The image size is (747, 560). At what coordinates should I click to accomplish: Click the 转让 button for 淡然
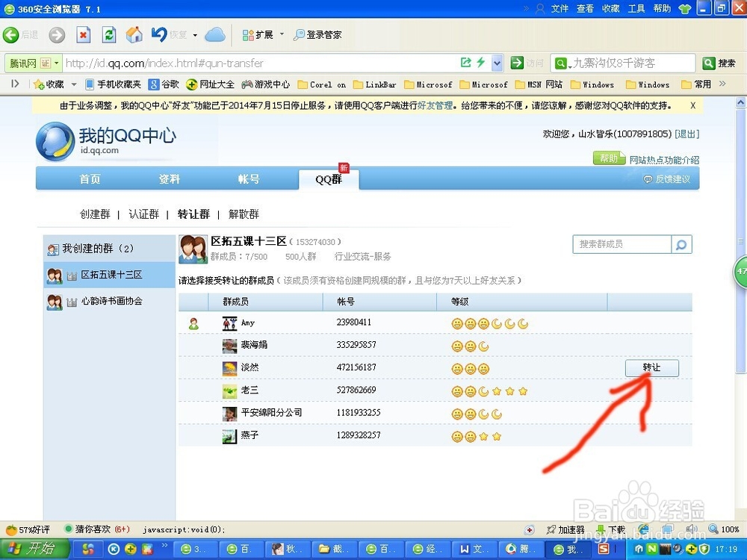click(x=651, y=367)
